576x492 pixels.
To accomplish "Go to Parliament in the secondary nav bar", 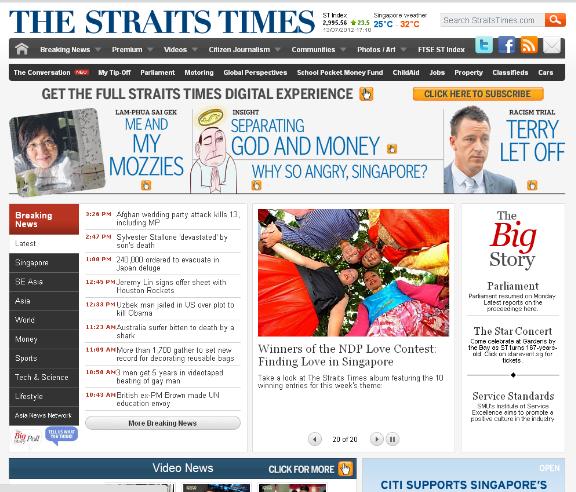I will click(x=158, y=72).
